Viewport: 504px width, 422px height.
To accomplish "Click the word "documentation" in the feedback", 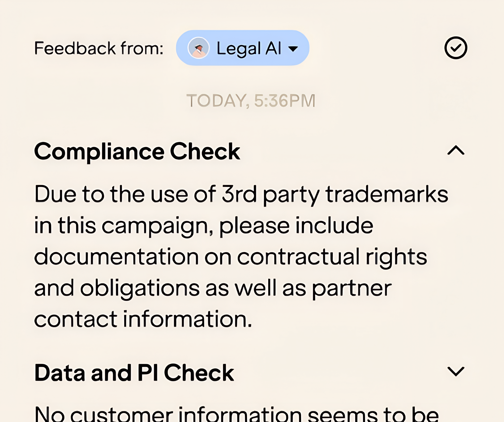I will point(116,257).
